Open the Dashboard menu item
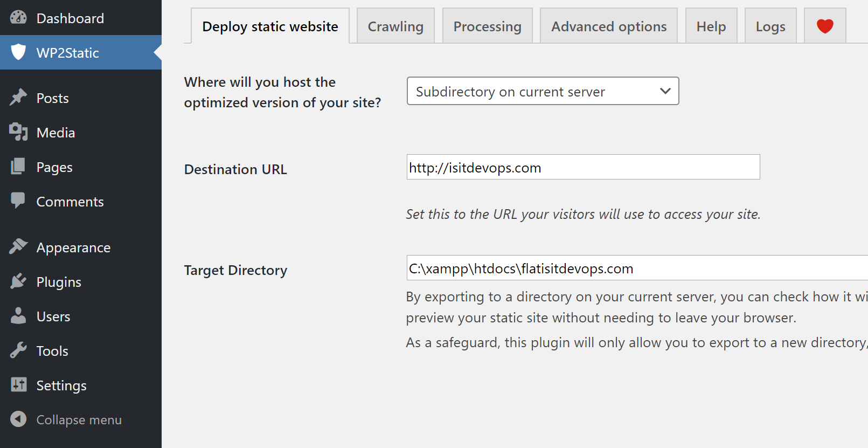The width and height of the screenshot is (868, 448). [81, 18]
